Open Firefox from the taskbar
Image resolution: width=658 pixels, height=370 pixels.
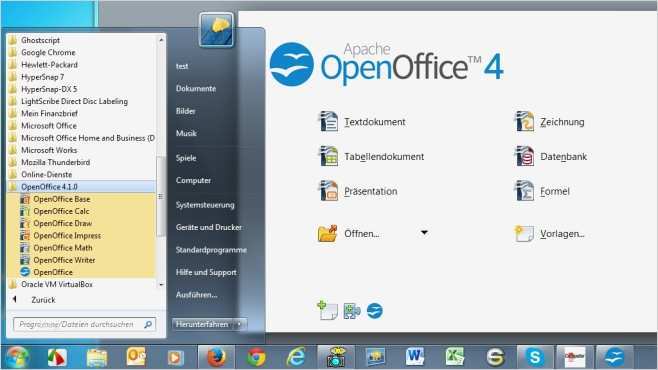(216, 357)
